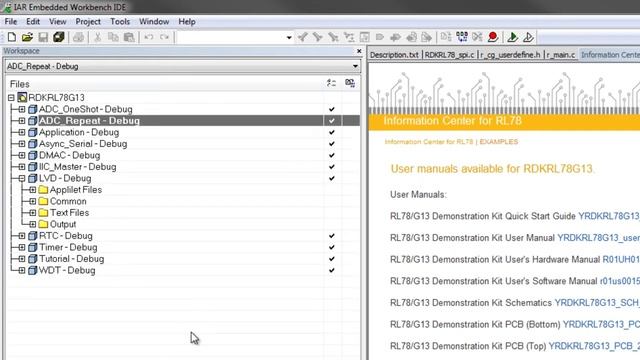Open the User Manual YRDKRL78G13_user link
The height and width of the screenshot is (360, 640).
598,238
